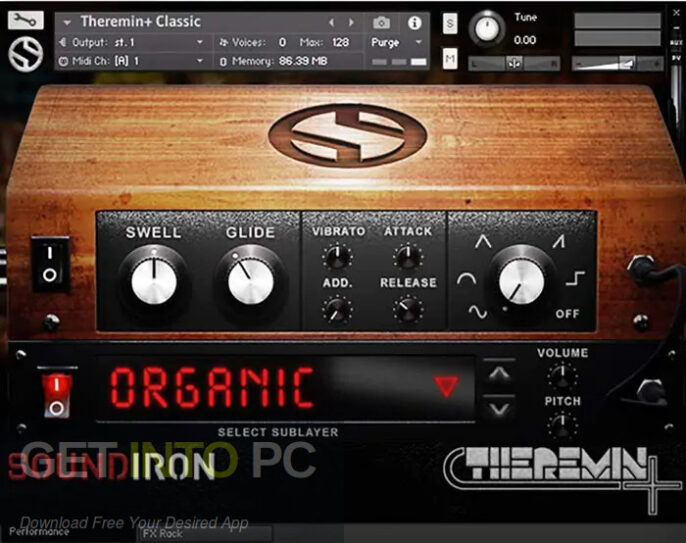Screen dimensions: 686x543
Task: Click the SELECT SUBLAYER label
Action: point(278,432)
